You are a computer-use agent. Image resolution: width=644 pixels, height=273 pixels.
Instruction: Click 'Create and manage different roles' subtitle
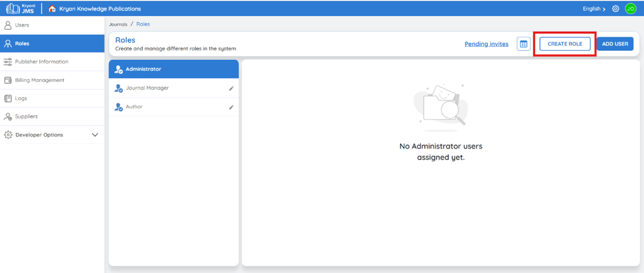coord(175,49)
